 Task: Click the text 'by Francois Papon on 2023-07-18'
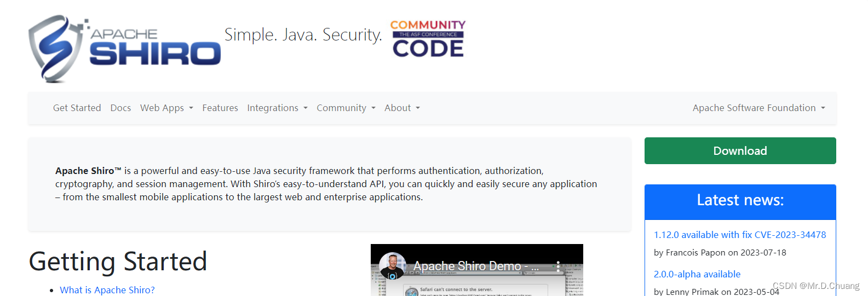pos(720,253)
